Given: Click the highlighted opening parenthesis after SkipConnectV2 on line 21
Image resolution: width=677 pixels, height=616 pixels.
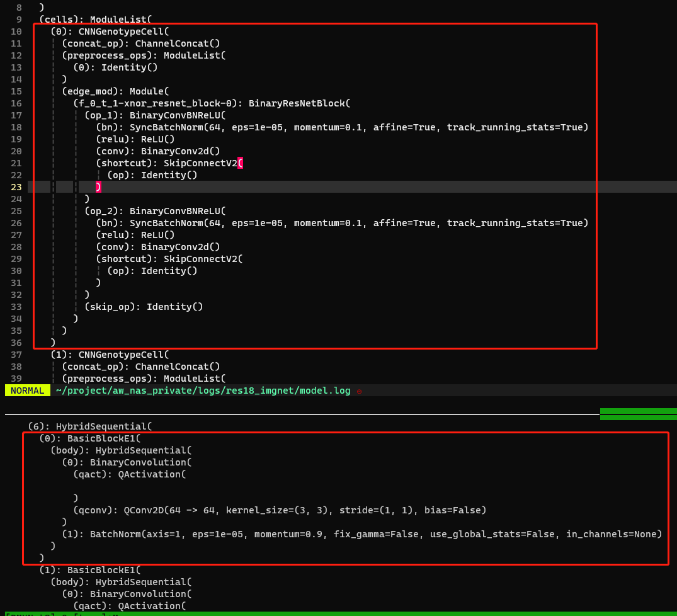Looking at the screenshot, I should tap(240, 163).
